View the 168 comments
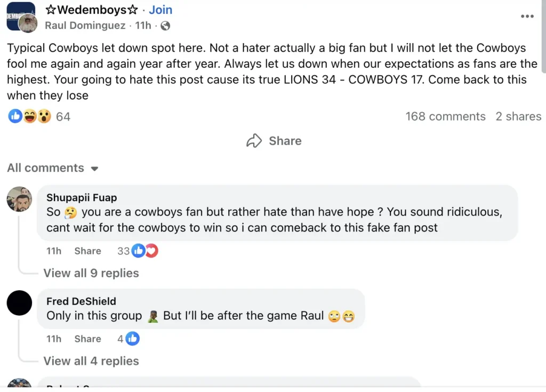 445,116
